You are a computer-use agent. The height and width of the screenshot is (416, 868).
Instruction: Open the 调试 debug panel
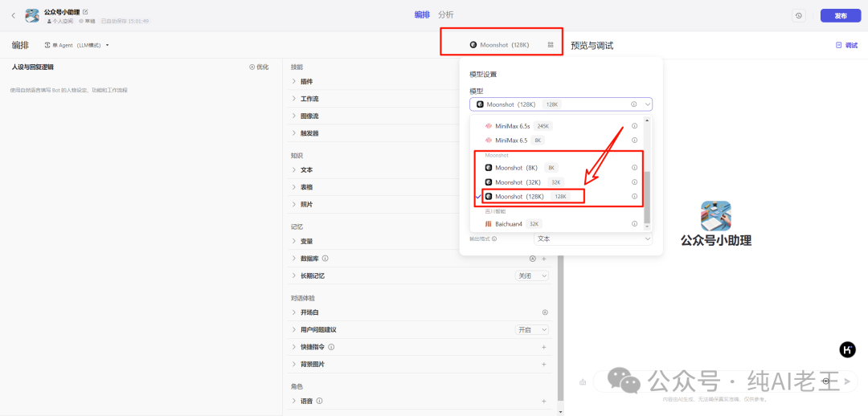[x=846, y=45]
